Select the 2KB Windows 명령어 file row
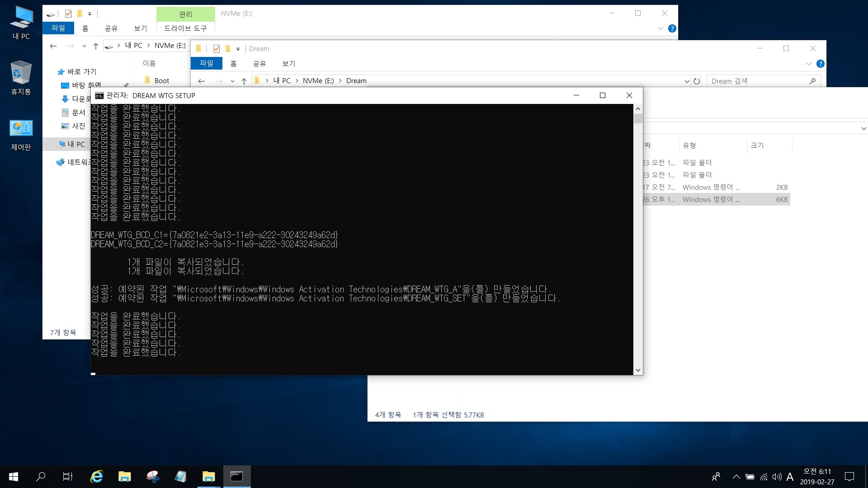Viewport: 868px width, 488px height. point(716,188)
